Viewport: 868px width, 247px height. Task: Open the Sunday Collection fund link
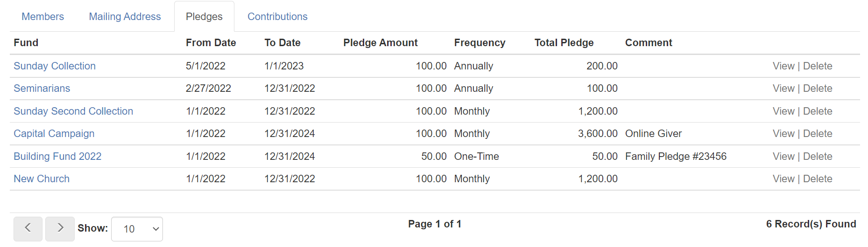[x=55, y=66]
